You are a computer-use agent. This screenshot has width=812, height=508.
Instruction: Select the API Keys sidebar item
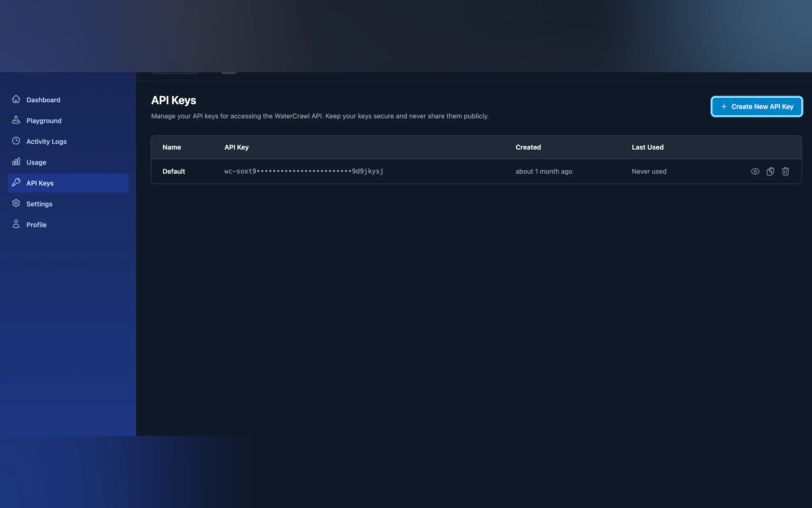[x=68, y=183]
